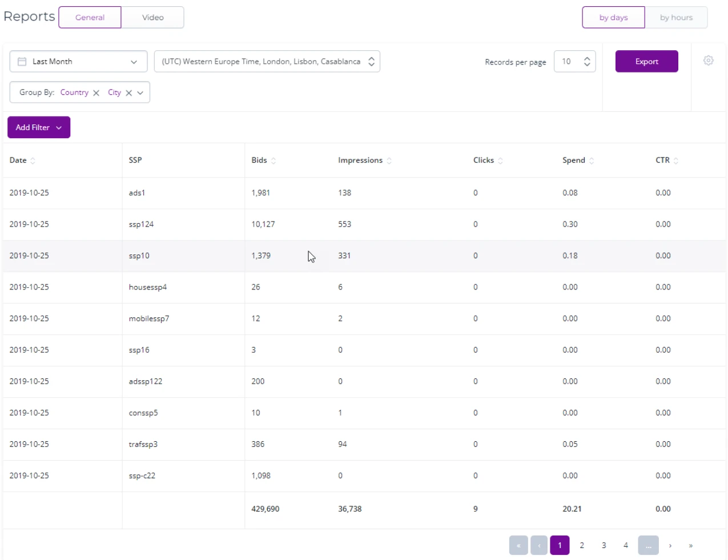Screen dimensions: 728x560
Task: Toggle the report to by days
Action: click(x=613, y=18)
